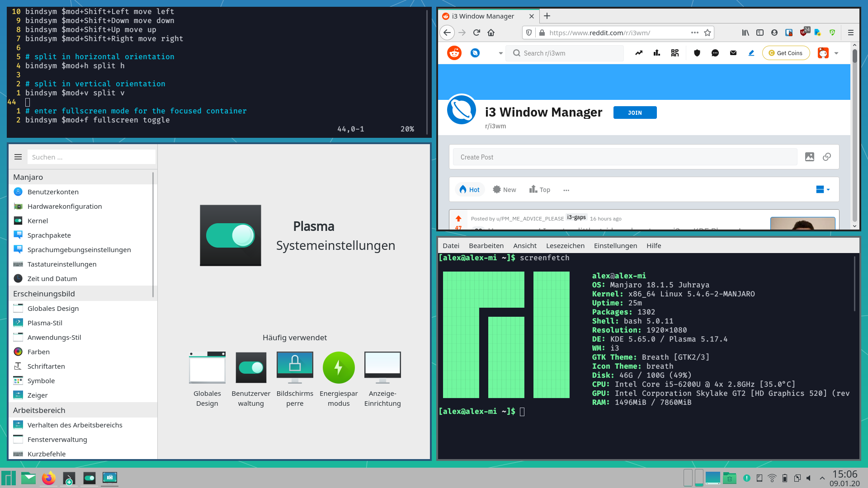
Task: Launch Firefox from the taskbar
Action: point(48,478)
